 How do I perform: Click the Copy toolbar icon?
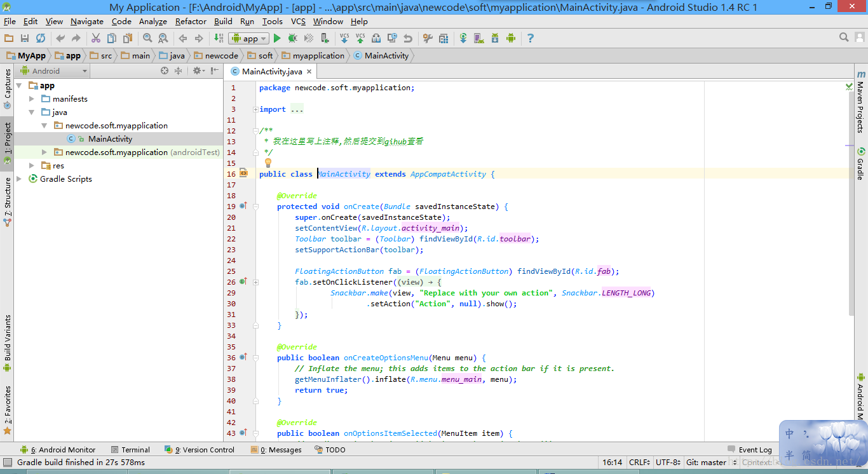click(112, 38)
